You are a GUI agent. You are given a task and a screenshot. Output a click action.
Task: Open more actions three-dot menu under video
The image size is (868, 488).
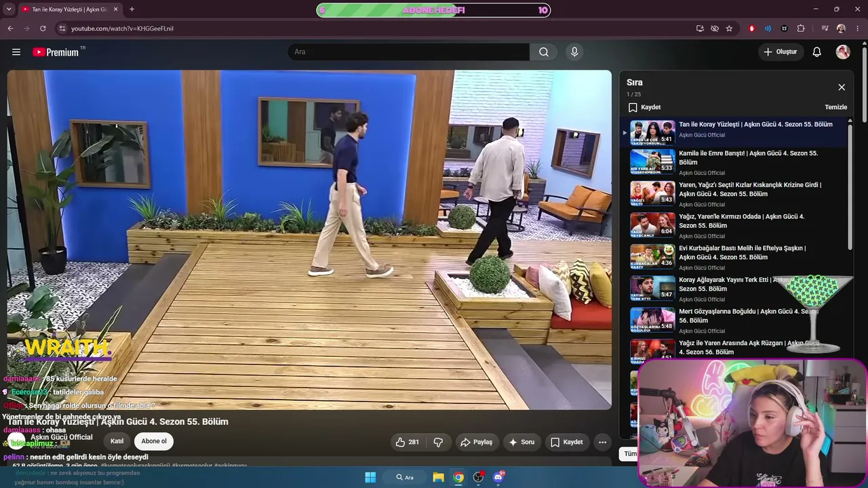(602, 442)
